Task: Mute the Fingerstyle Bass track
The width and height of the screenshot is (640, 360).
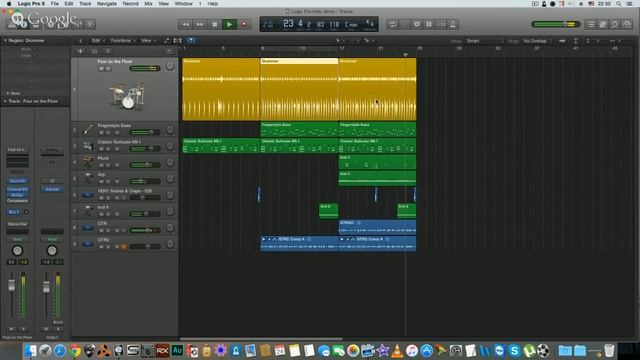Action: point(101,133)
